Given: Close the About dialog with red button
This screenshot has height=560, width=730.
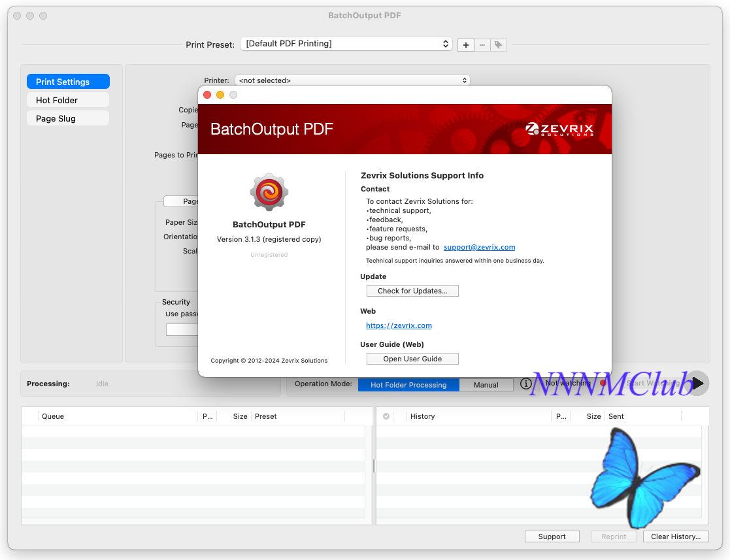Looking at the screenshot, I should [x=207, y=95].
